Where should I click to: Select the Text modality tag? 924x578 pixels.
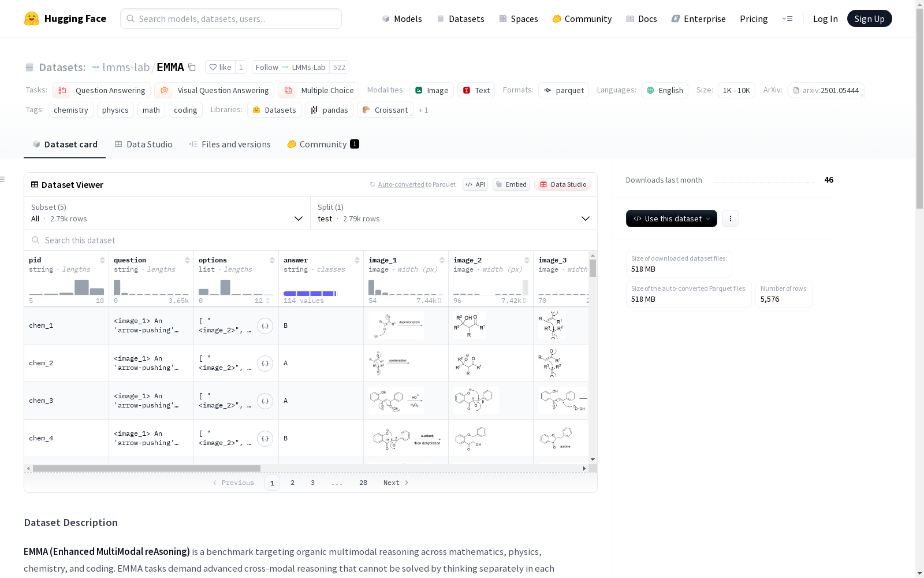(476, 90)
